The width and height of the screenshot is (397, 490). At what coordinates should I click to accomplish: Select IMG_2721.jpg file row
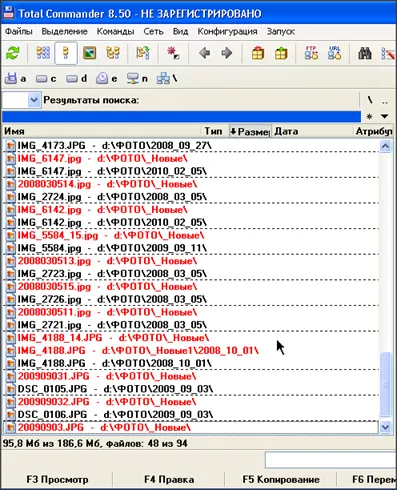pos(192,325)
